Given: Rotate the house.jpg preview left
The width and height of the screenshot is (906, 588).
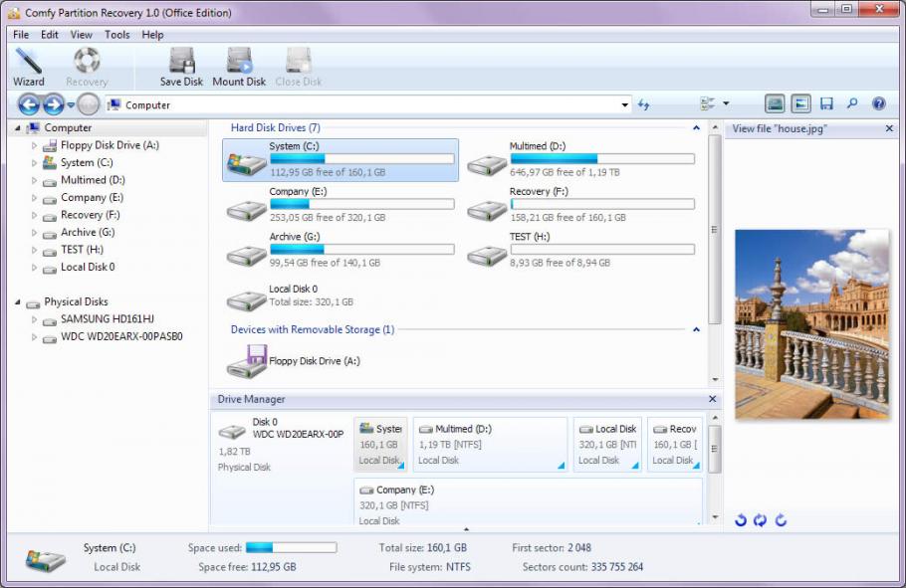Looking at the screenshot, I should (740, 519).
